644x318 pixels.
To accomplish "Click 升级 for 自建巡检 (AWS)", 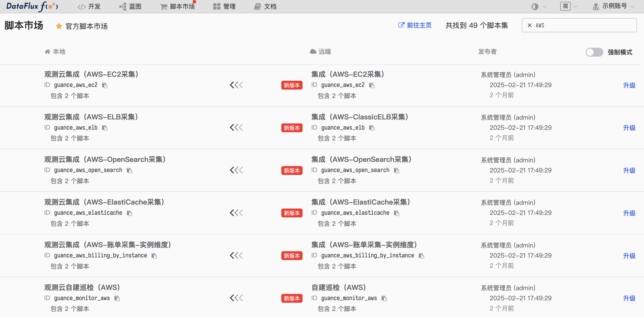I will coord(629,299).
